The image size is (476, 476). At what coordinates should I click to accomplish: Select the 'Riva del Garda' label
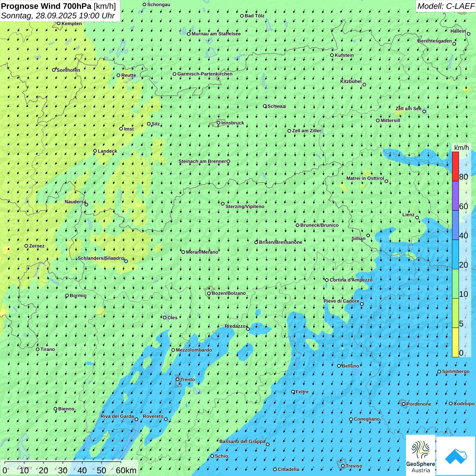coord(117,416)
